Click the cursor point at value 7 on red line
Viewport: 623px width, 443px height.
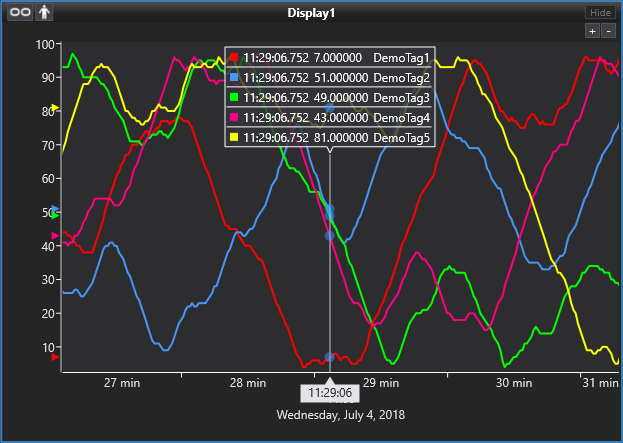click(330, 357)
